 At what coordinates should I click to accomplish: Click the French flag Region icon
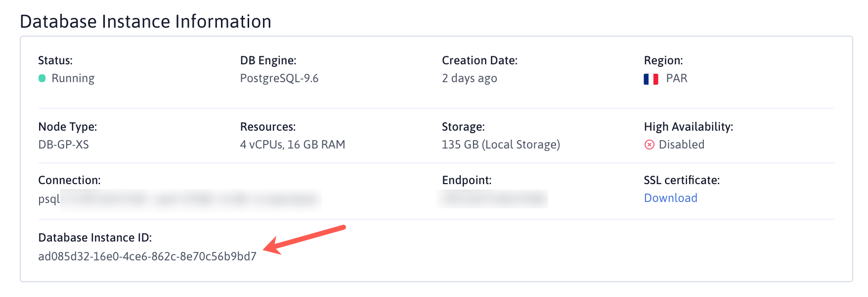click(x=651, y=79)
